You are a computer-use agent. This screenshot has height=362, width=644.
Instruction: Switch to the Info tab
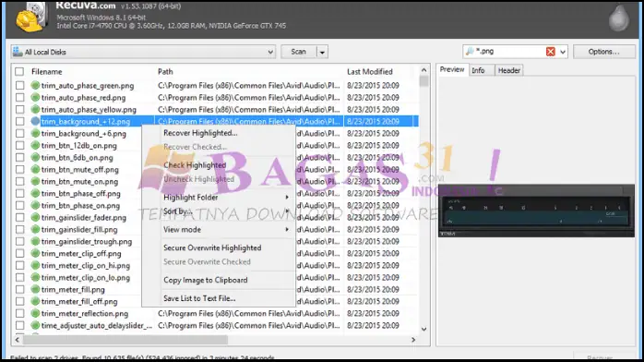[x=478, y=70]
